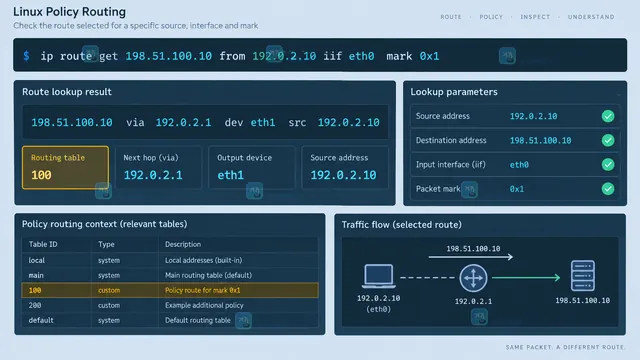Click the server icon above 198.51.100.10
The width and height of the screenshot is (640, 360).
[582, 276]
